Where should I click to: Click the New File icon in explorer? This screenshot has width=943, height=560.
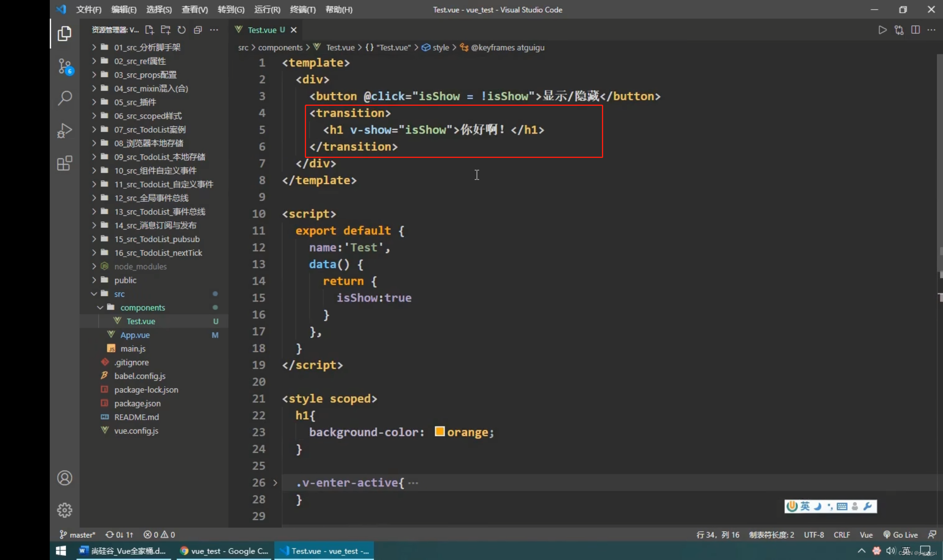point(149,30)
